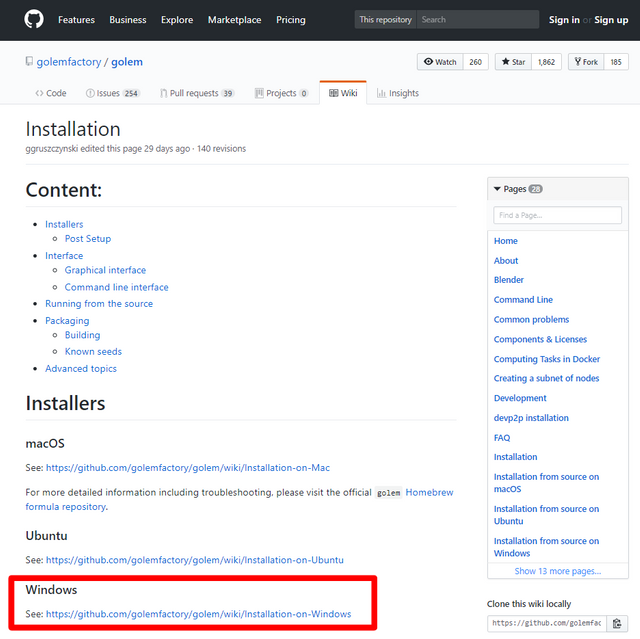Open the Insights tab

398,93
